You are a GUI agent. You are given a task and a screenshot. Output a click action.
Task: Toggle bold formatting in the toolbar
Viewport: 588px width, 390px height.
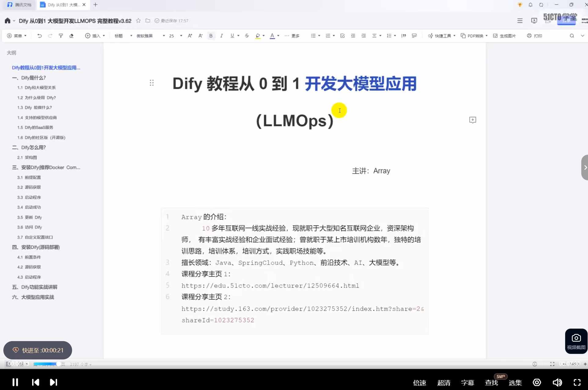[x=211, y=36]
